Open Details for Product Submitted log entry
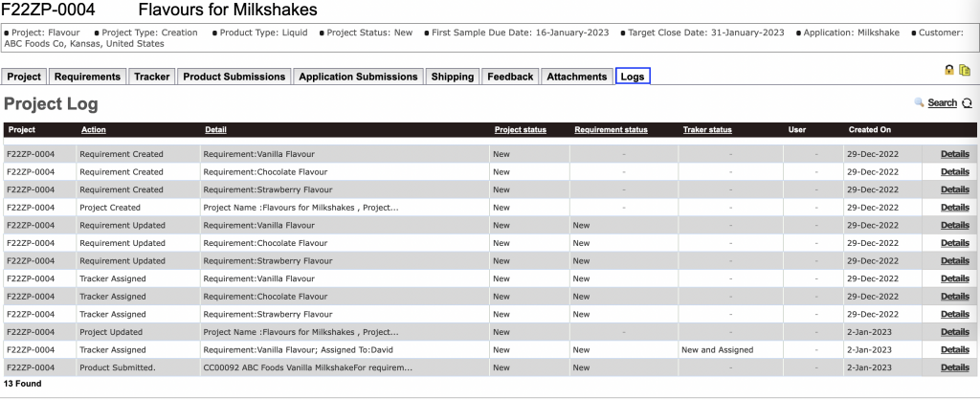This screenshot has height=400, width=980. click(954, 367)
